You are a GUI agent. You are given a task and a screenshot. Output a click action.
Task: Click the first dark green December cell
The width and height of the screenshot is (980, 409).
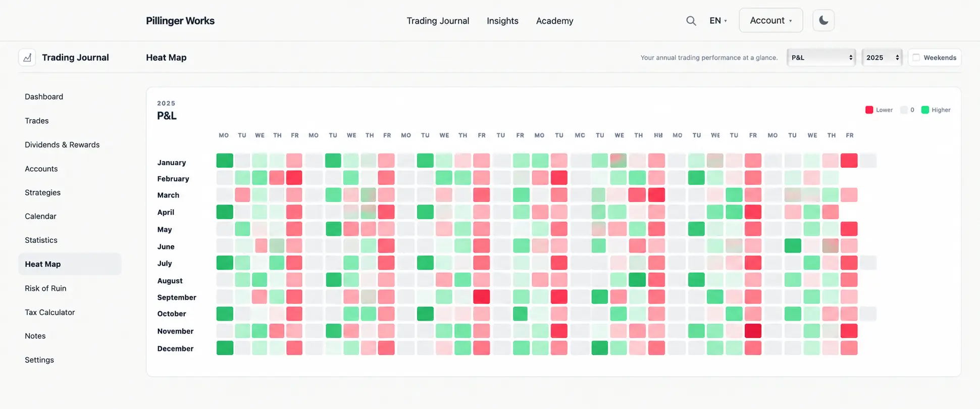click(x=225, y=348)
